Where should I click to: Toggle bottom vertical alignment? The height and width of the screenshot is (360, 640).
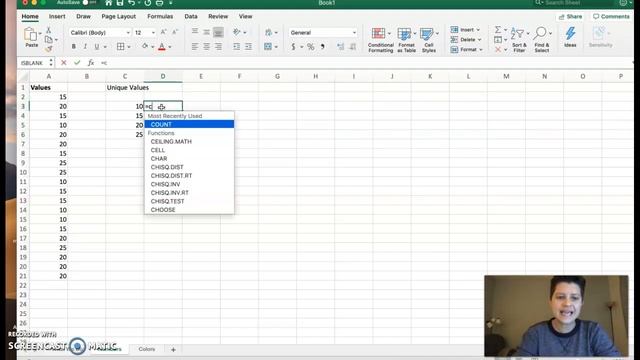(218, 32)
